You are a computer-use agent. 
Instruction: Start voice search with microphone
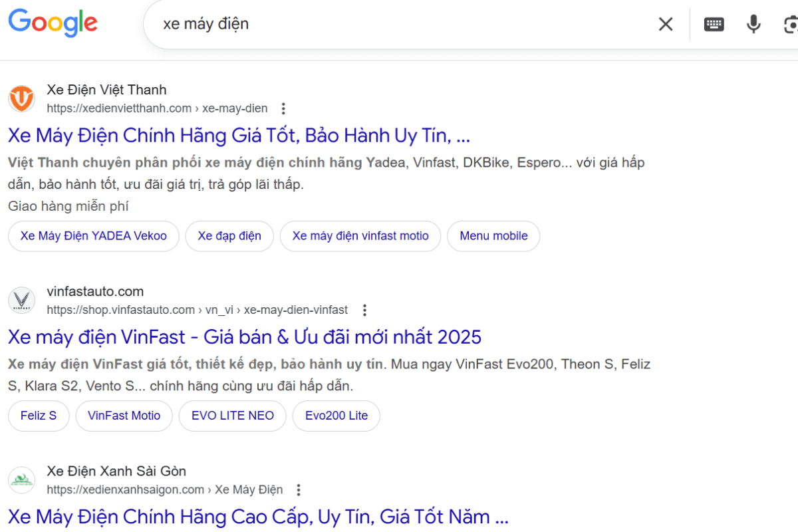click(x=753, y=25)
